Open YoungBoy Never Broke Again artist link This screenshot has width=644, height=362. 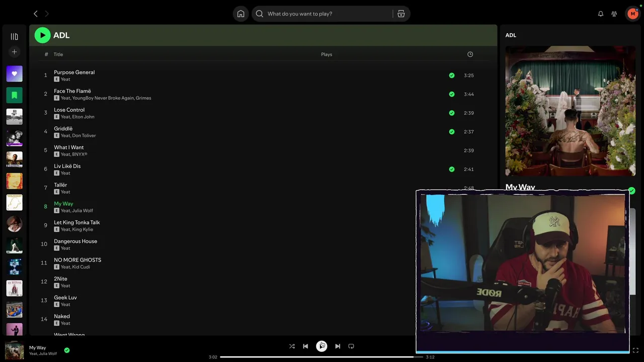103,98
